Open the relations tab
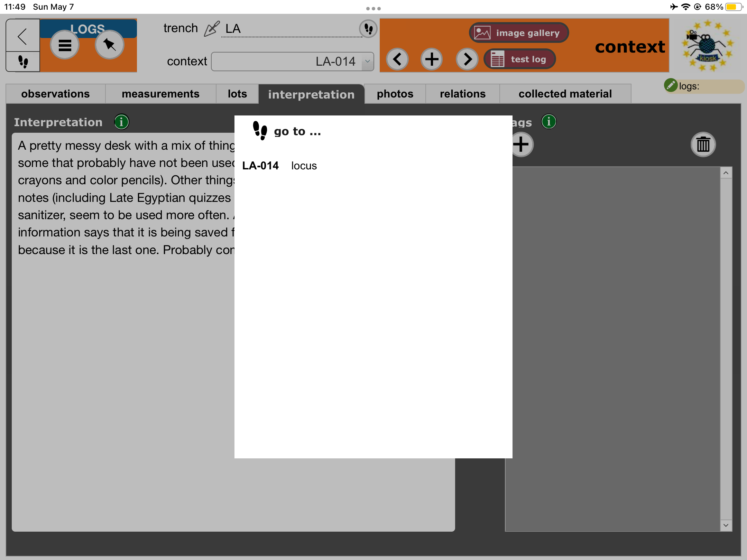747x560 pixels. (x=462, y=94)
